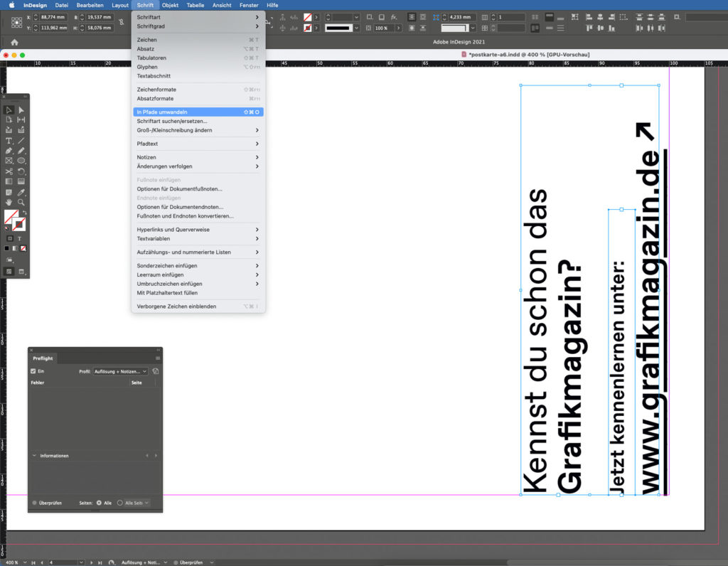The height and width of the screenshot is (566, 728).
Task: Select the Note tool
Action: (x=9, y=192)
